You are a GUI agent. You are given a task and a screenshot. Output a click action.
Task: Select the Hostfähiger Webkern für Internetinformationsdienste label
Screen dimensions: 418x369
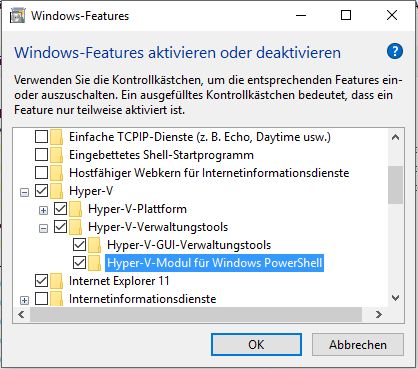click(x=209, y=173)
